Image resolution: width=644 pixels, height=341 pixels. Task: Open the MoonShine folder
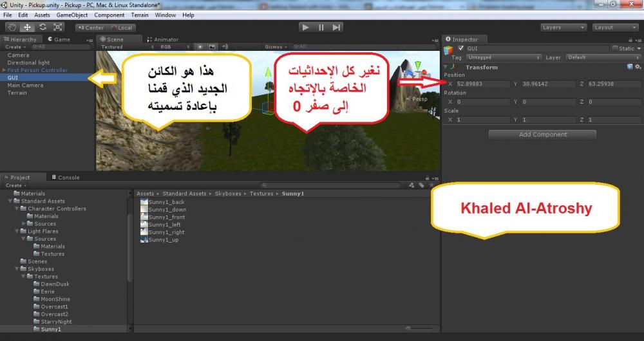52,299
